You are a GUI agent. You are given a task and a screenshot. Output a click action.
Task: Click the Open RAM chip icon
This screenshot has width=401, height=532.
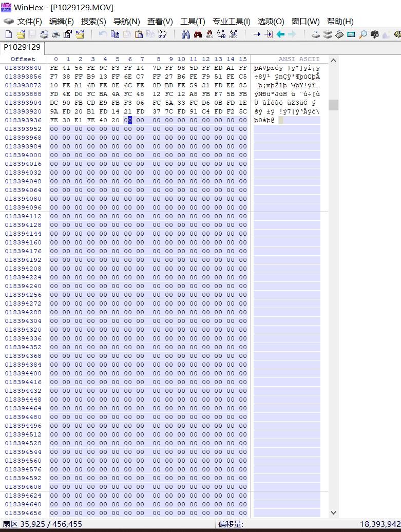pos(339,34)
